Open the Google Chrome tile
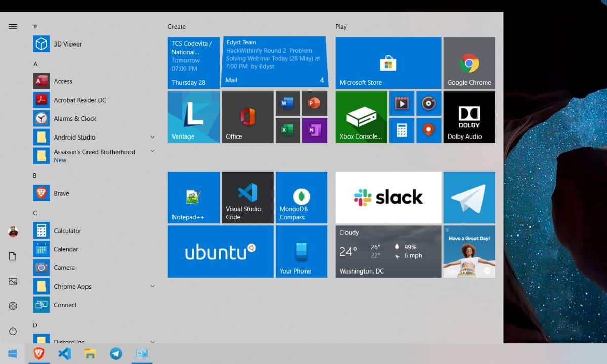Screen dimensions: 607x364 (469, 63)
